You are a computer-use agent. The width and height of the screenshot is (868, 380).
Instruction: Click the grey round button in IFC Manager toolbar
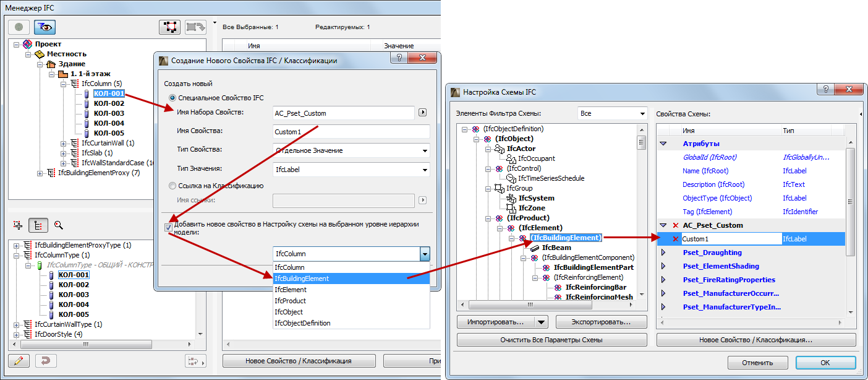(x=19, y=28)
